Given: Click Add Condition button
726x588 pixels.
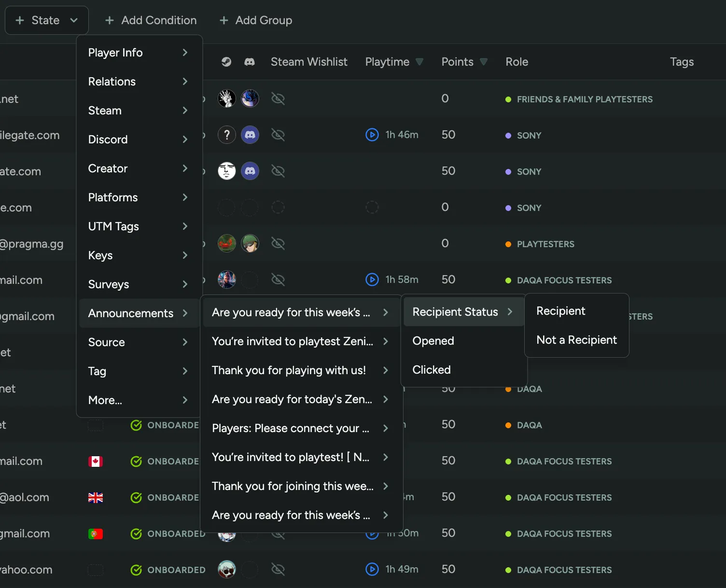Looking at the screenshot, I should 151,20.
